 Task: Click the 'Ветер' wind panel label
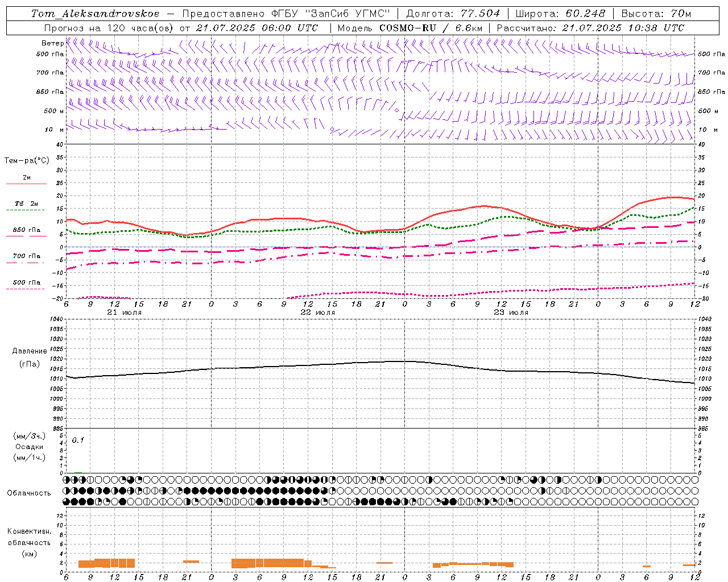click(52, 43)
